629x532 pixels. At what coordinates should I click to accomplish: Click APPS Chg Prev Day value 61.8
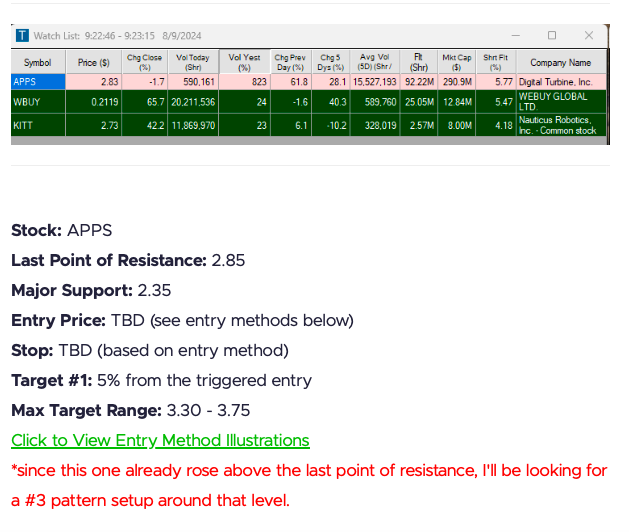pyautogui.click(x=290, y=82)
